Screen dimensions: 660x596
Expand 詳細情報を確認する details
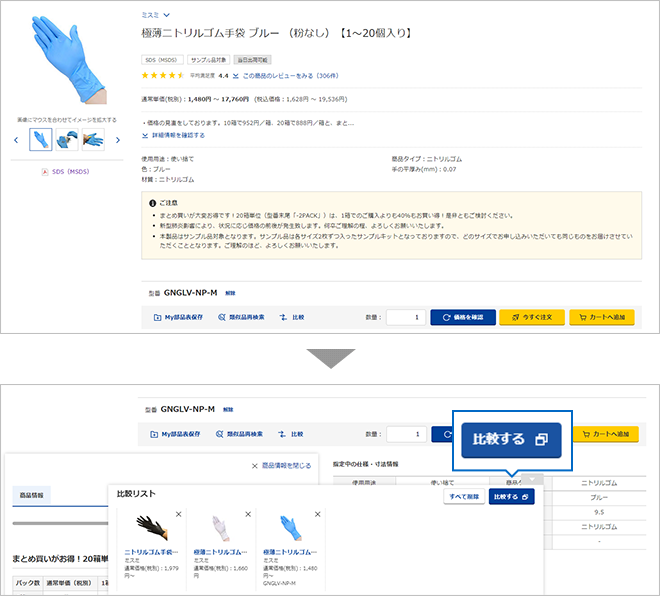(x=173, y=135)
